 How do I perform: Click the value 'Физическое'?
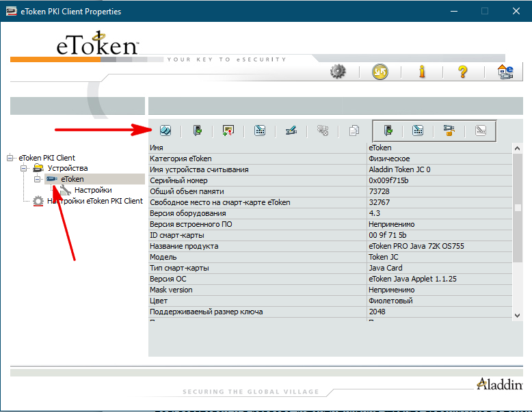pos(389,159)
